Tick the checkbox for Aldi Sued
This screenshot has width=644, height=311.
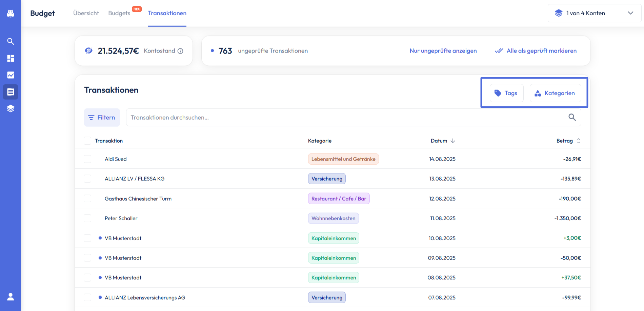click(87, 159)
